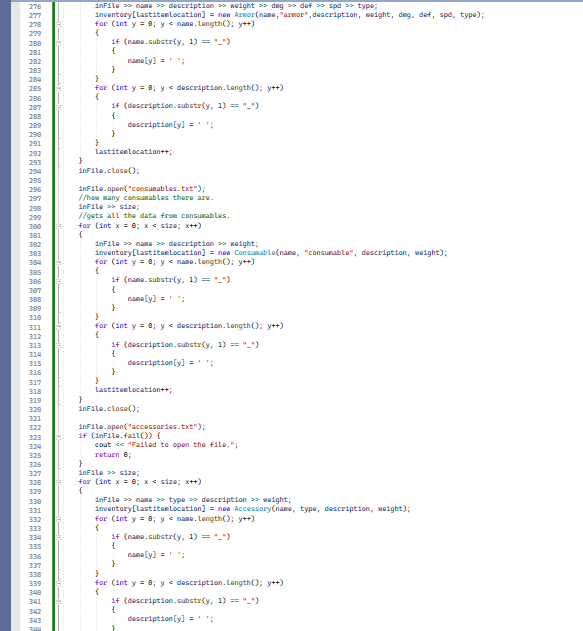Screen dimensions: 583x631
Task: Collapse the if block at line 341
Action: (59, 602)
